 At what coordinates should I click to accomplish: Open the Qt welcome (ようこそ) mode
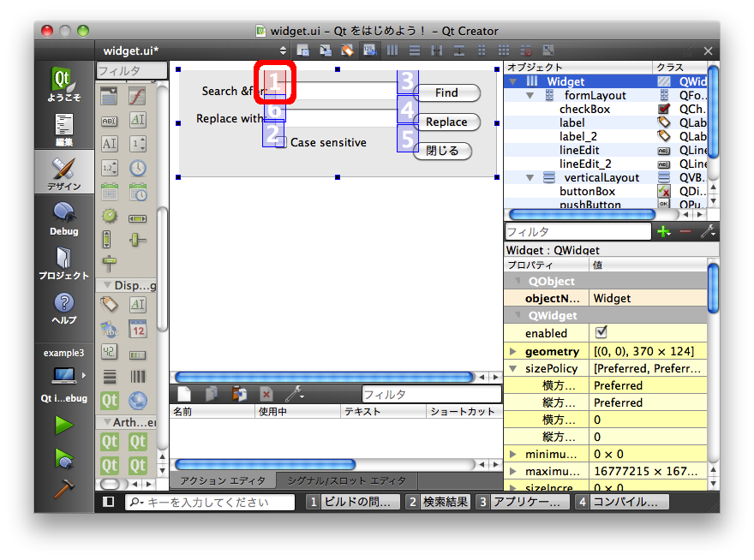[x=63, y=86]
